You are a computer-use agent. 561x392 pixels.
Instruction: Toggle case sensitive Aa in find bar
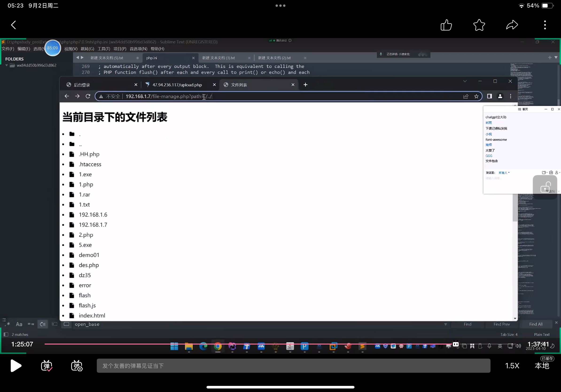[19, 324]
